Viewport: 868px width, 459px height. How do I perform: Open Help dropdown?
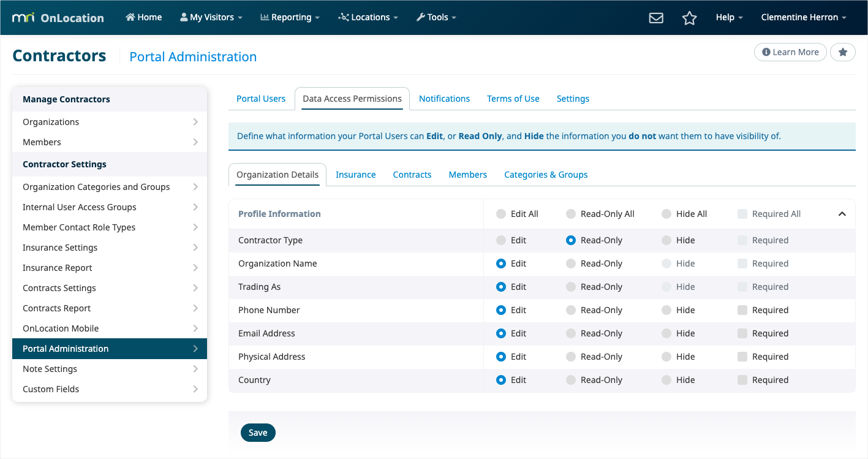point(729,17)
